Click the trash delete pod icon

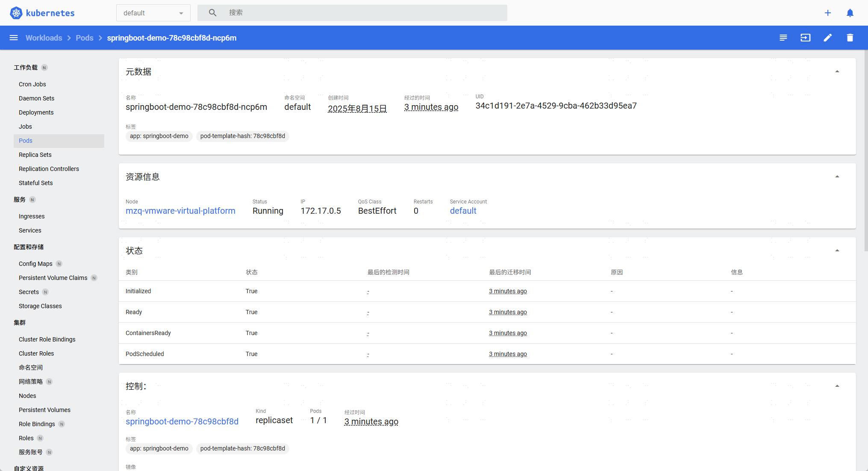[850, 38]
